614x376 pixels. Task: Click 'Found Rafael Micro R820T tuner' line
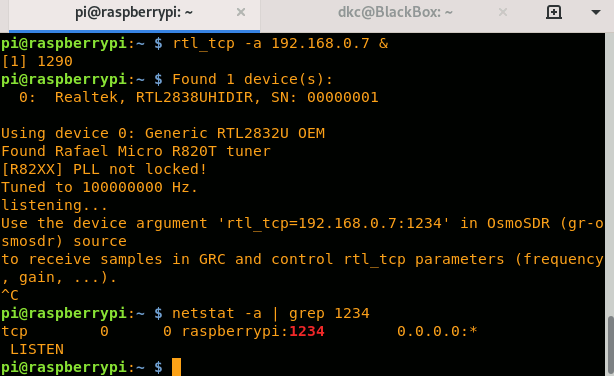(136, 151)
